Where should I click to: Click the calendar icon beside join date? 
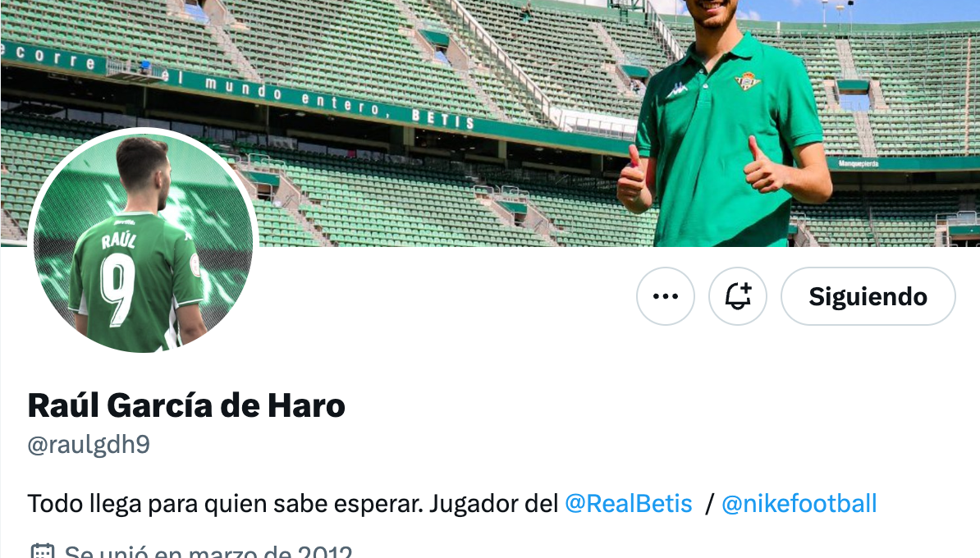(43, 552)
